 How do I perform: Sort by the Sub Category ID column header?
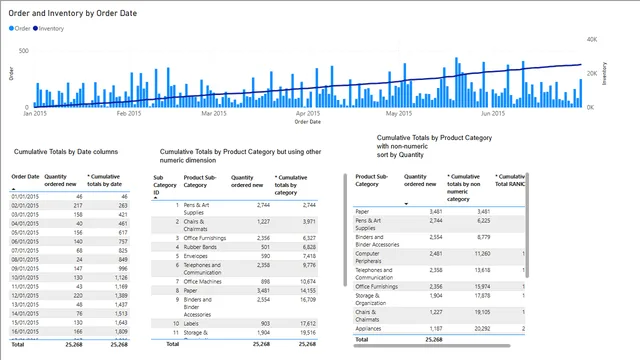click(164, 185)
